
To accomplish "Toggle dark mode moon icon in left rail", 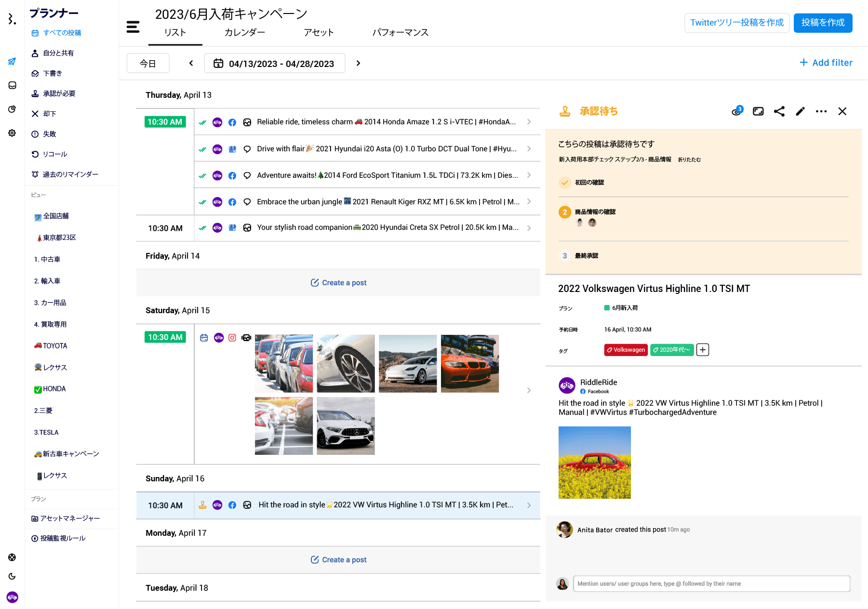I will [12, 576].
